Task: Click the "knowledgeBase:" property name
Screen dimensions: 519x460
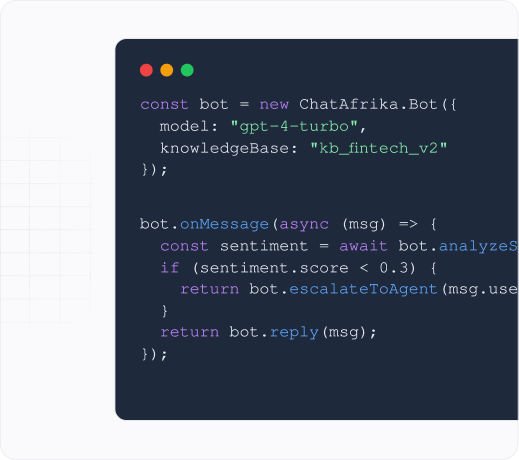Action: [x=228, y=148]
